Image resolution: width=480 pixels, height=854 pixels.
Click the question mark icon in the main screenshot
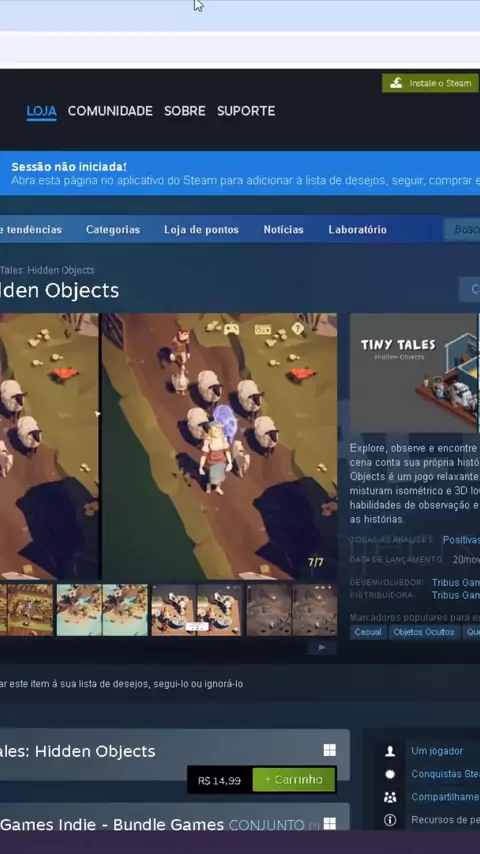pyautogui.click(x=297, y=328)
